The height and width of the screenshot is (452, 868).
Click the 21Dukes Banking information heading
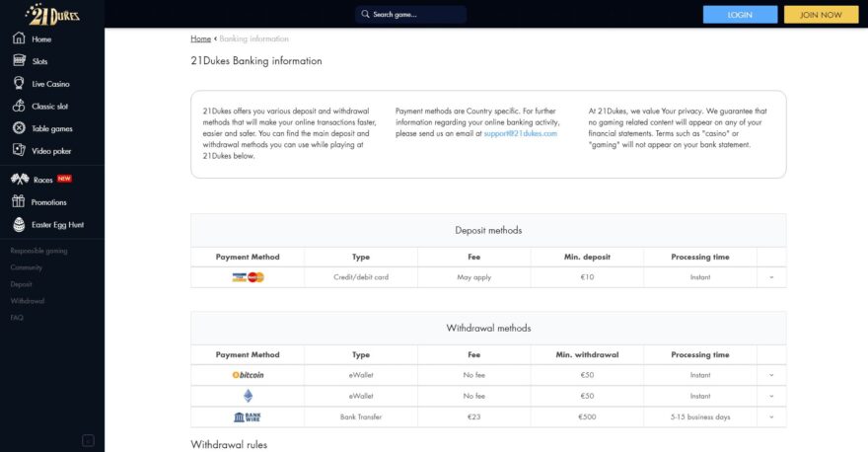tap(256, 61)
